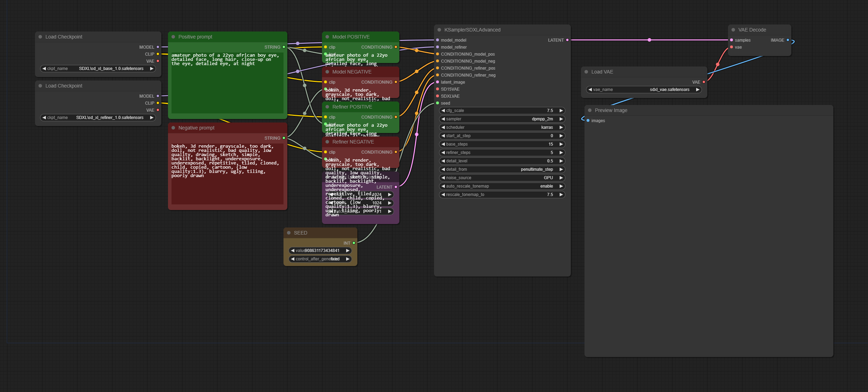Collapse the Positive prompt node via its title dot
The image size is (868, 392).
click(x=173, y=37)
